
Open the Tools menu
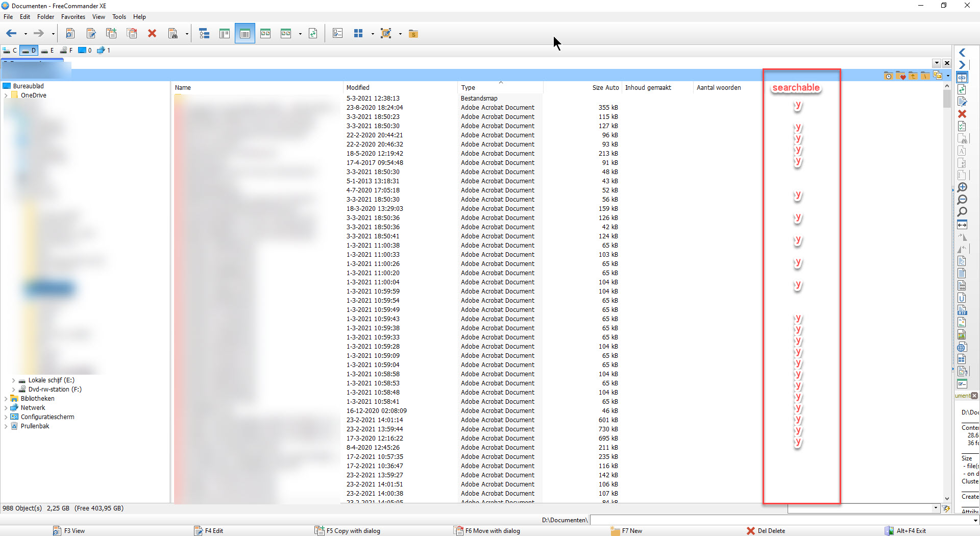click(119, 17)
